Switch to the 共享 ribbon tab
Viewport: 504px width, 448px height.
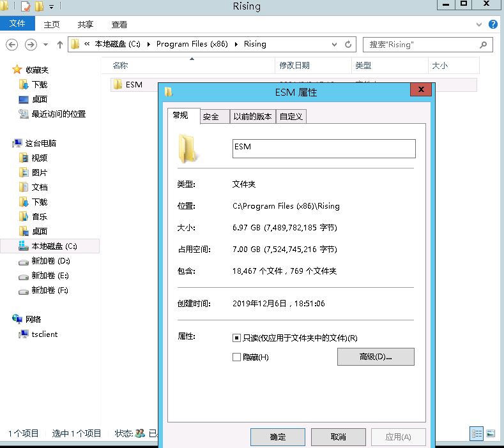(x=86, y=24)
